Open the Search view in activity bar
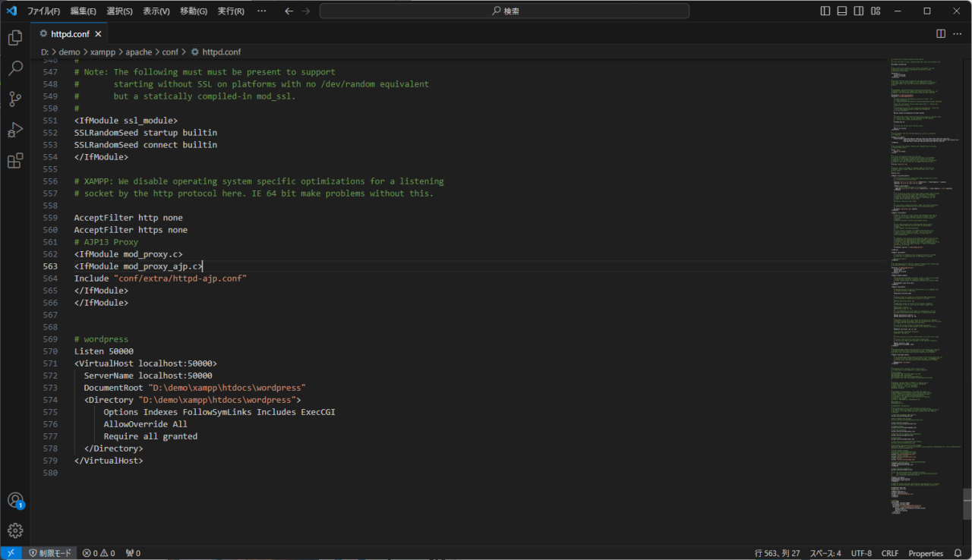The image size is (972, 560). 15,69
